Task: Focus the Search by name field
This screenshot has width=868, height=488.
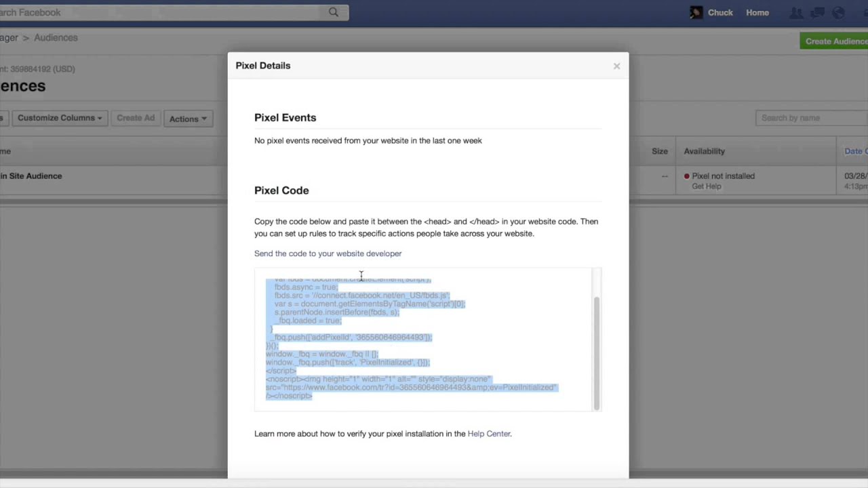Action: (x=812, y=118)
